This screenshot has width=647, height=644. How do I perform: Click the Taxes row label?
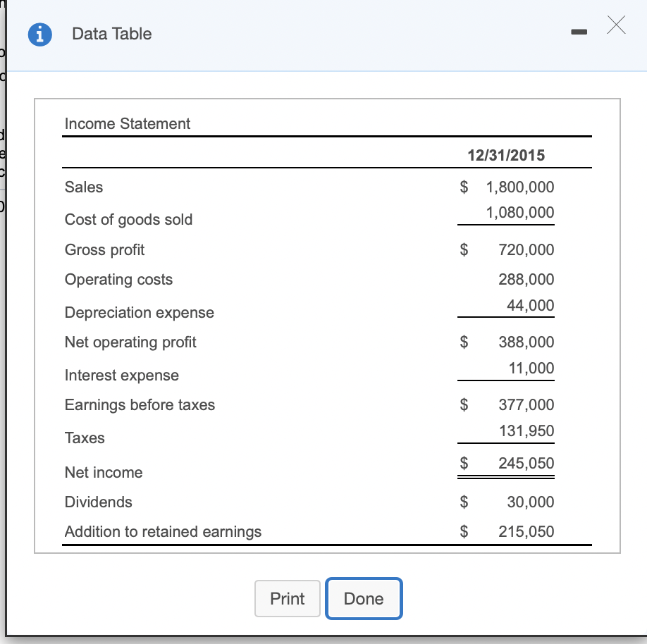(x=85, y=438)
